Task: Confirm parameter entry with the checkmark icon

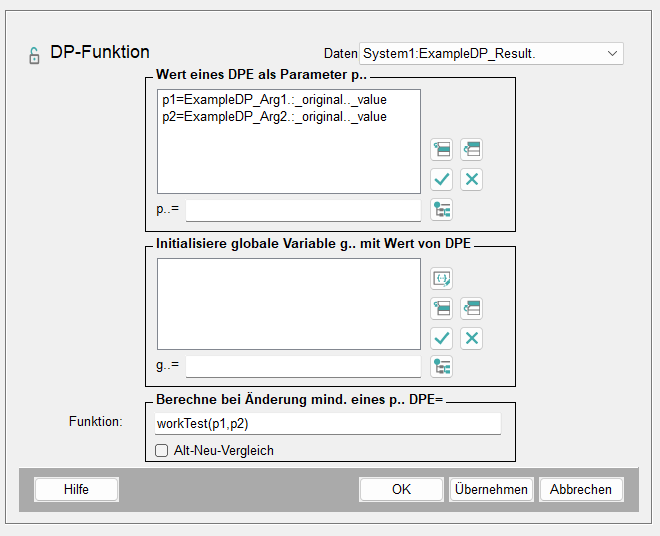Action: point(442,180)
